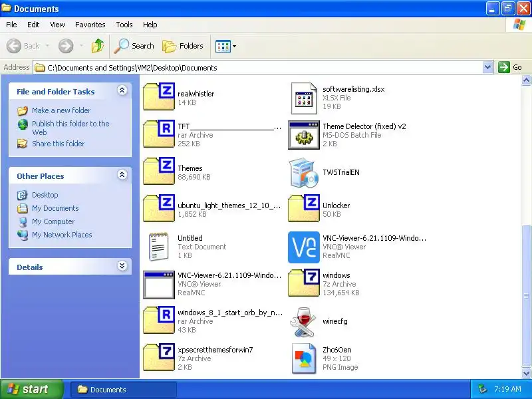532x399 pixels.
Task: Click the Documents taskbar button
Action: point(124,390)
